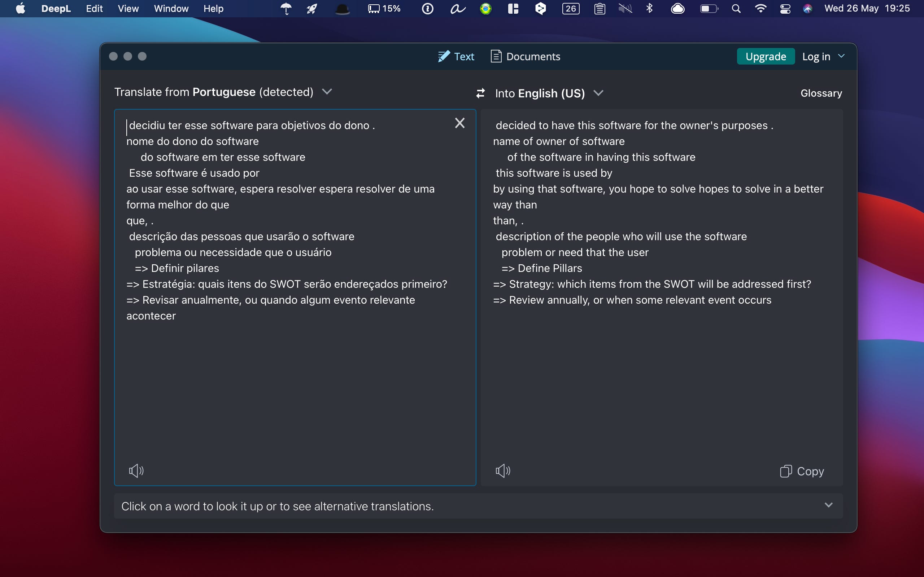Click the clear input text X icon
924x577 pixels.
(460, 123)
